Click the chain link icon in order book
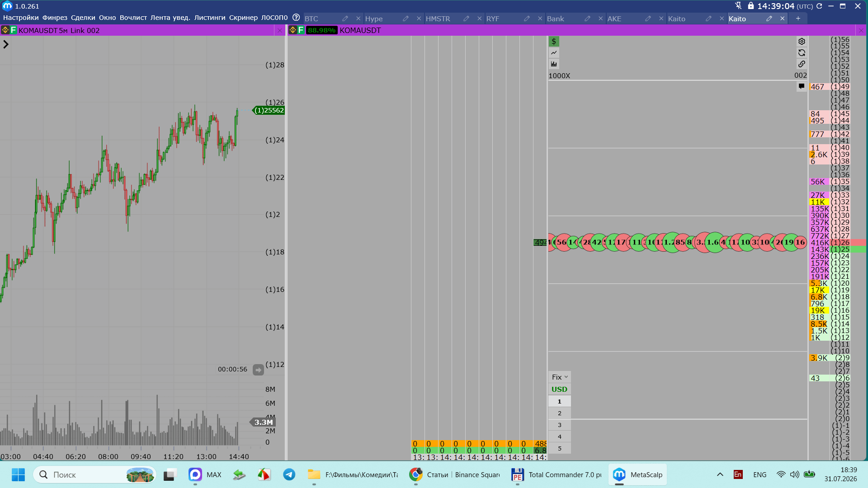This screenshot has width=868, height=488. tap(802, 64)
